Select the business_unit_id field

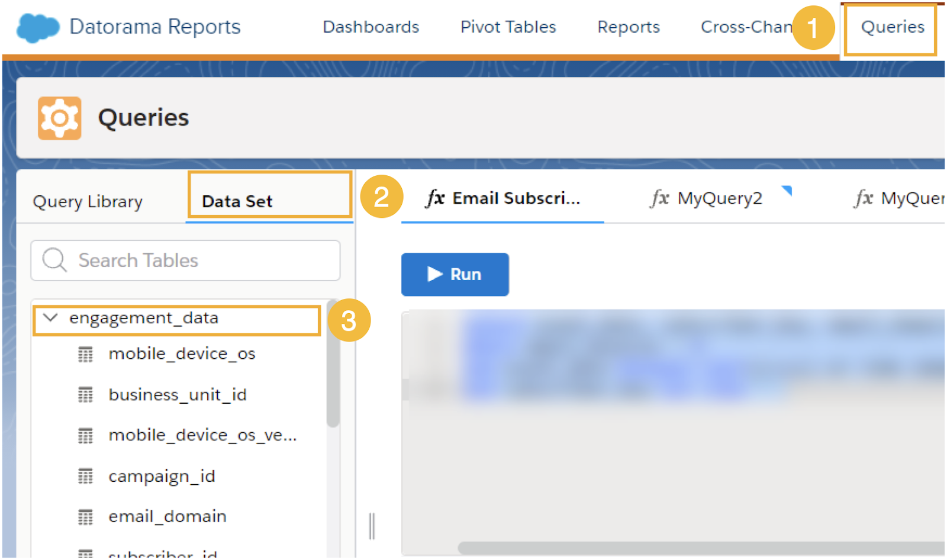178,395
